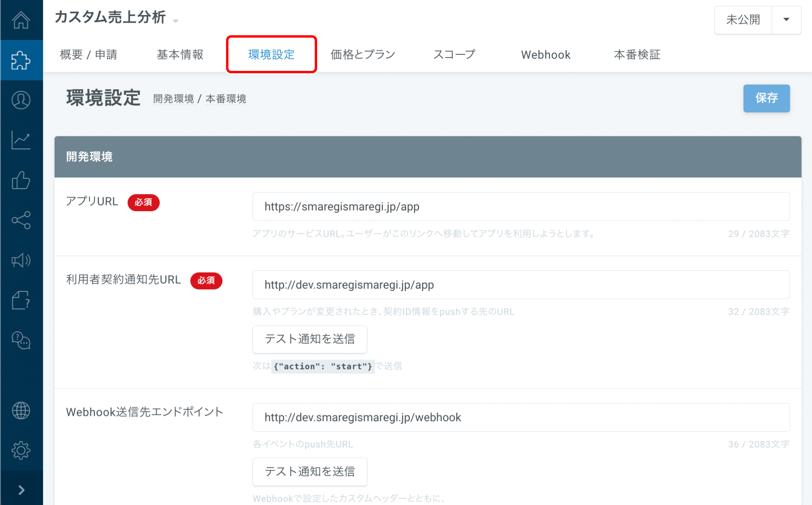Click the アプリURL input field

(x=521, y=206)
